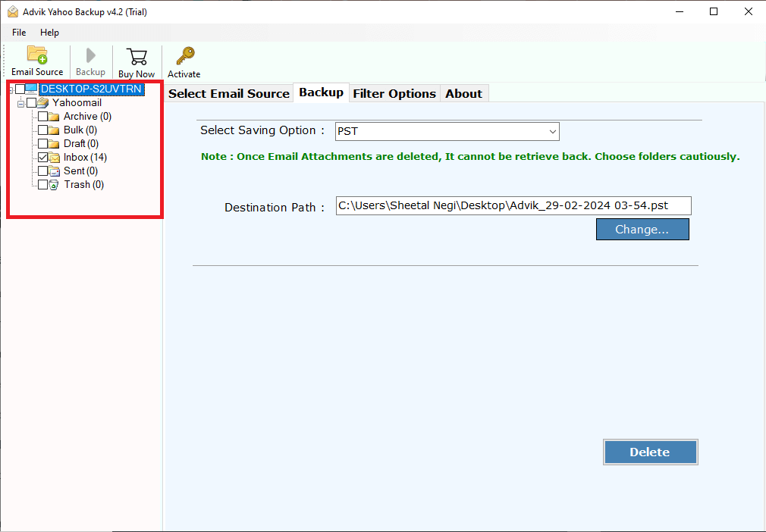Enable the Bulk (0) checkbox
This screenshot has height=532, width=766.
coord(43,130)
